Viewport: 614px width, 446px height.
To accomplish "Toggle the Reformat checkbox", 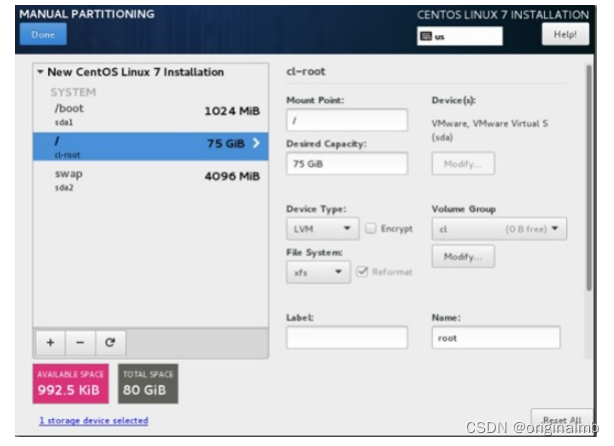I will (x=362, y=271).
